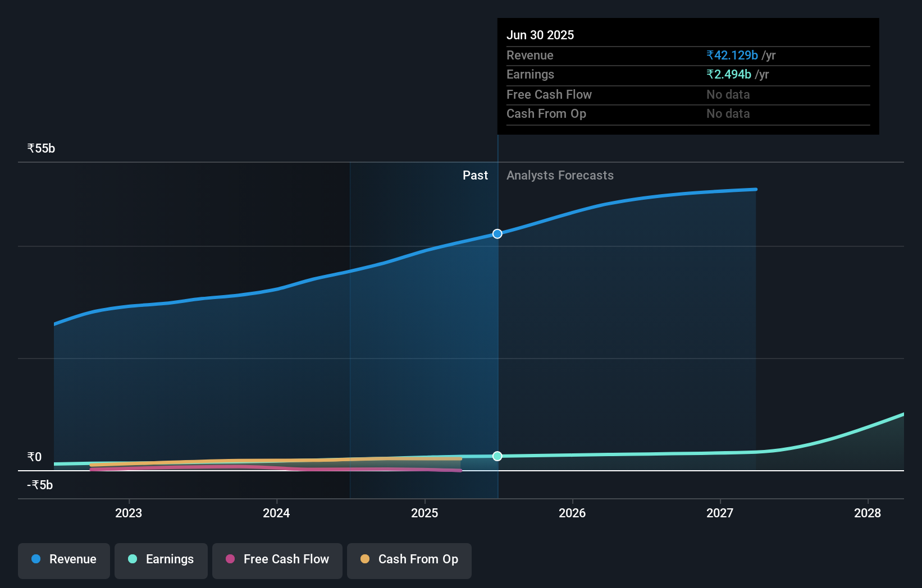Click the -₹5b y-axis label
Screen dimensions: 922x588
click(40, 485)
